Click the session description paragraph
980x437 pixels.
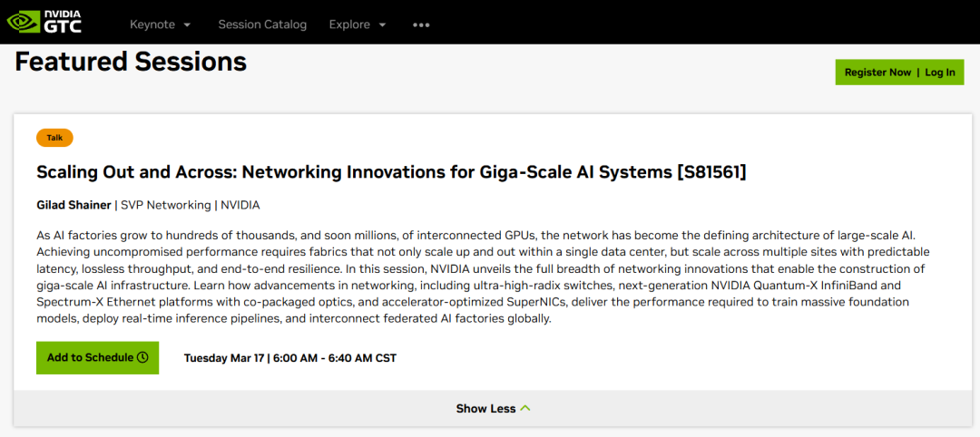point(481,277)
